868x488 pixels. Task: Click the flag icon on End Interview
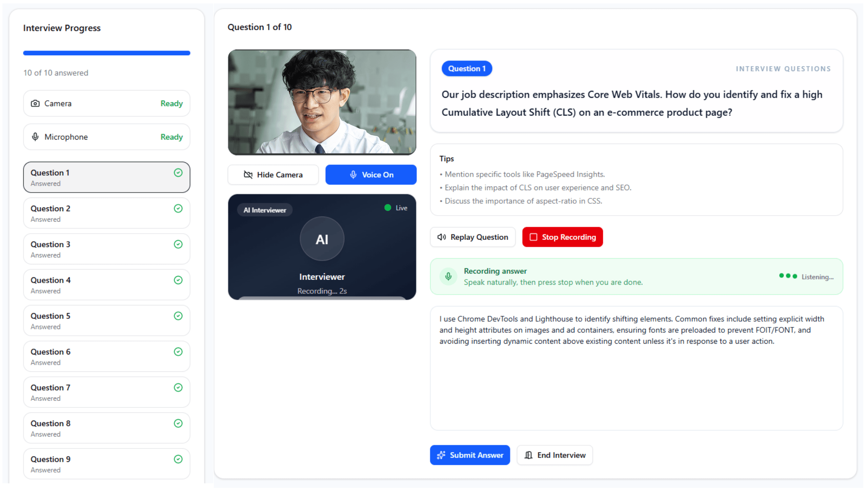528,455
